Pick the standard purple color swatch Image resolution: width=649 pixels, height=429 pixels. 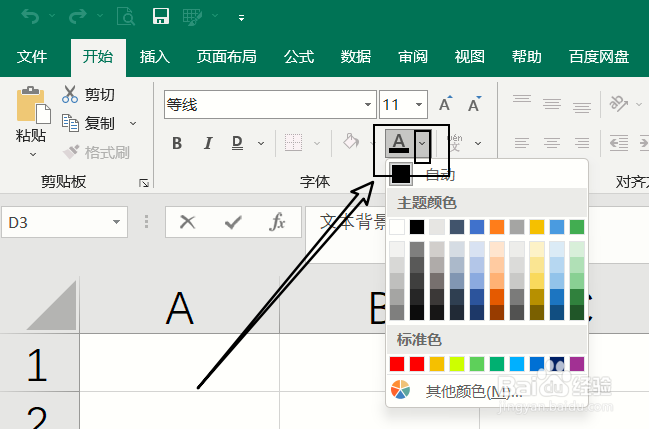577,364
